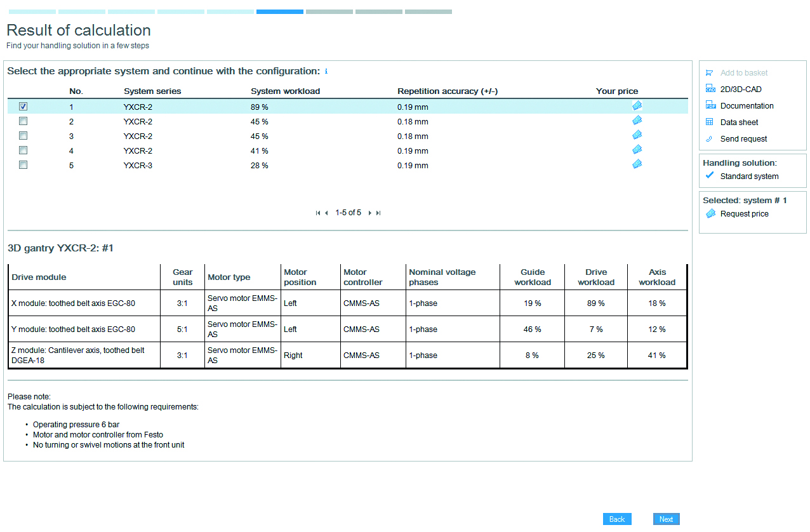Select the checkbox for system No. 2

(23, 121)
